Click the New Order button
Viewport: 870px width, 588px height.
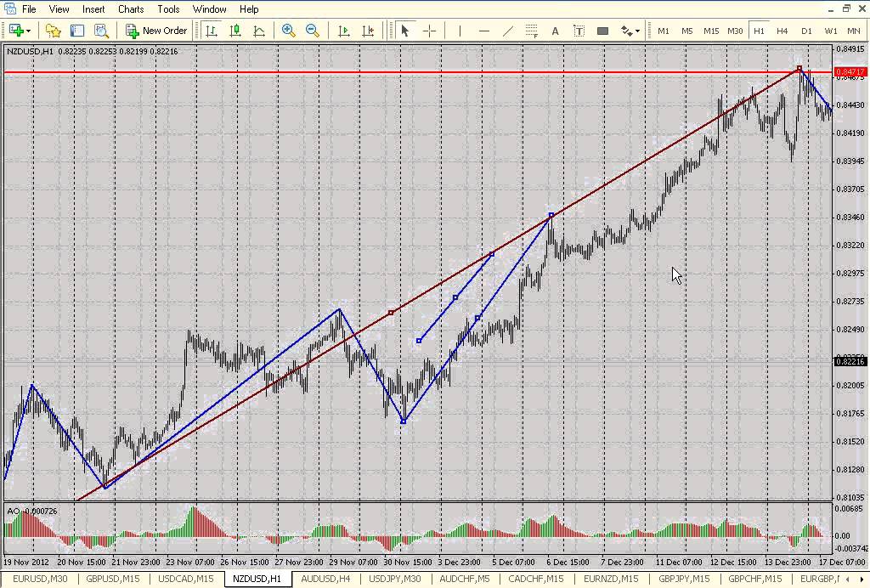pyautogui.click(x=156, y=31)
